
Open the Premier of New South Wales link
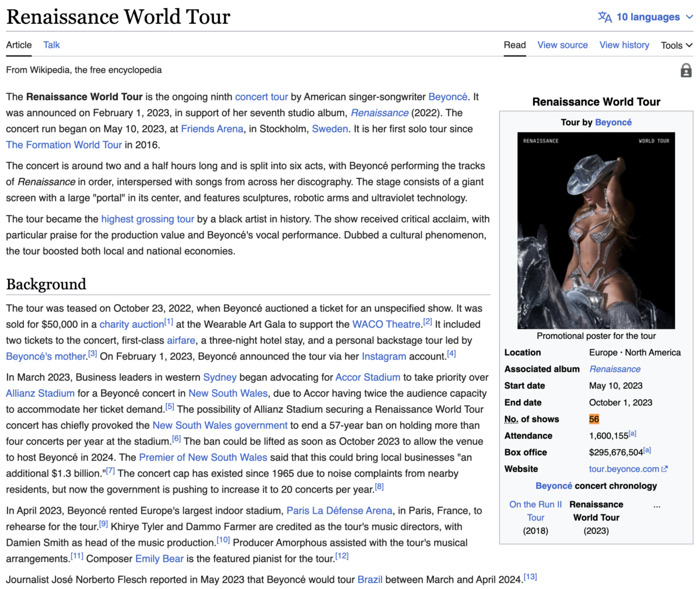point(203,458)
